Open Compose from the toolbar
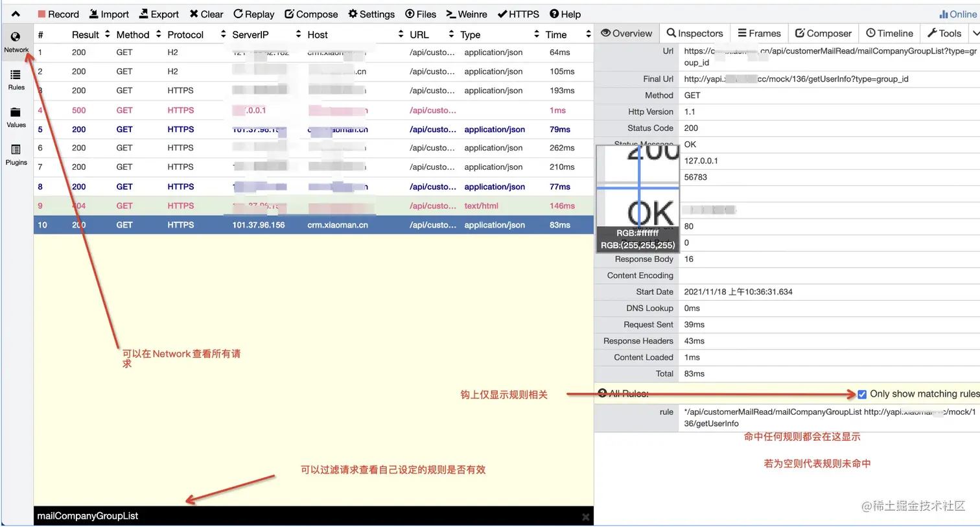 click(x=311, y=14)
